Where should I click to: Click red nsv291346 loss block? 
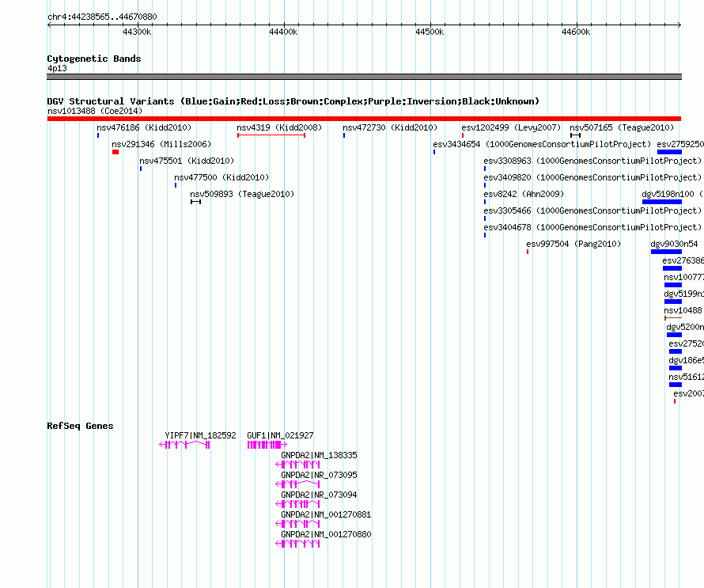click(115, 152)
